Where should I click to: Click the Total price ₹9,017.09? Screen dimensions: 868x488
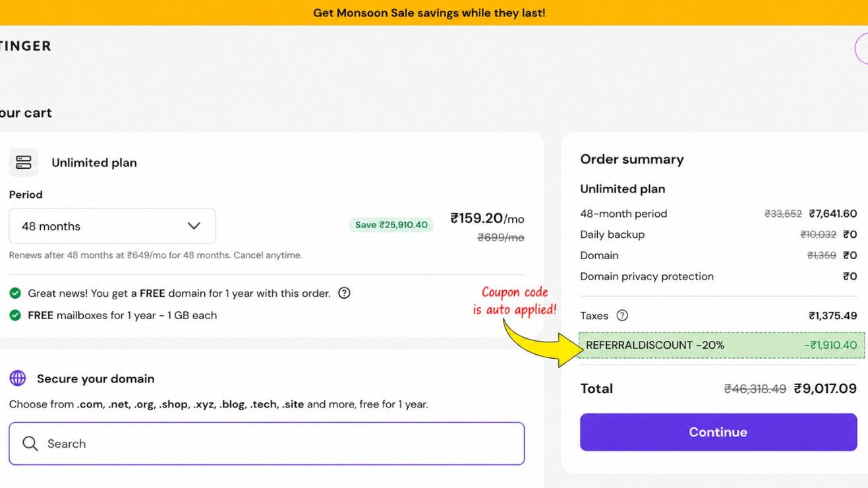coord(825,388)
